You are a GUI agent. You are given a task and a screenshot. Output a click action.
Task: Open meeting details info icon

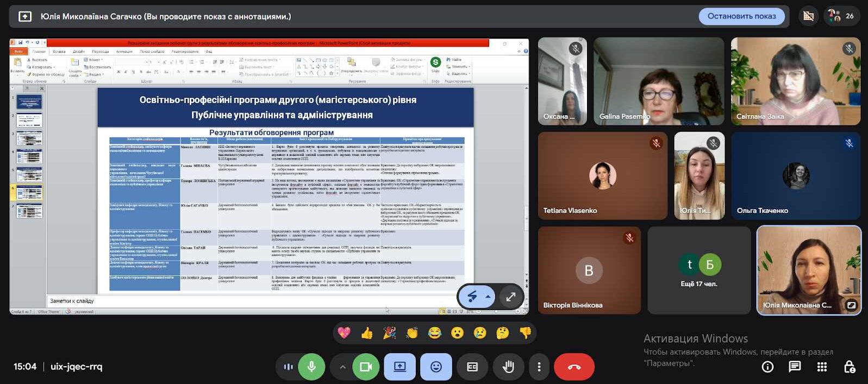coord(767,367)
